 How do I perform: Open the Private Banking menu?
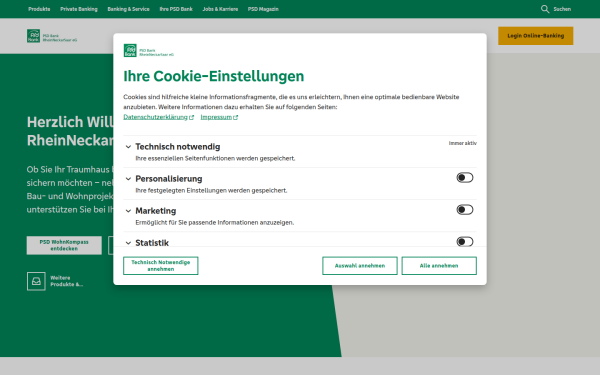coord(79,9)
